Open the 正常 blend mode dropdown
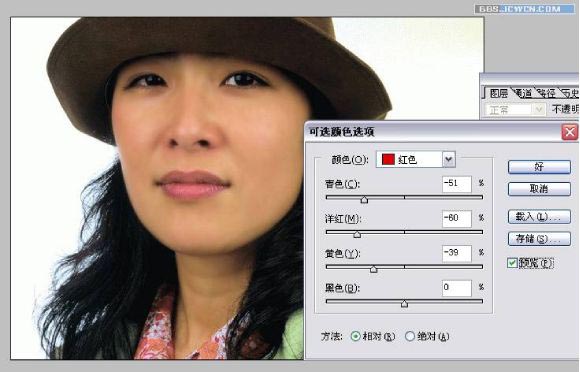Image resolution: width=580 pixels, height=372 pixels. [515, 110]
